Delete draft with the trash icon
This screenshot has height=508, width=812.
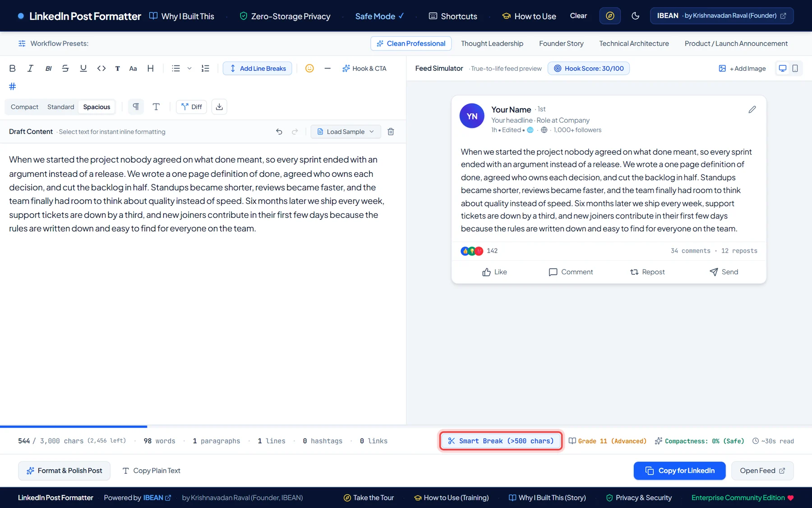coord(391,132)
